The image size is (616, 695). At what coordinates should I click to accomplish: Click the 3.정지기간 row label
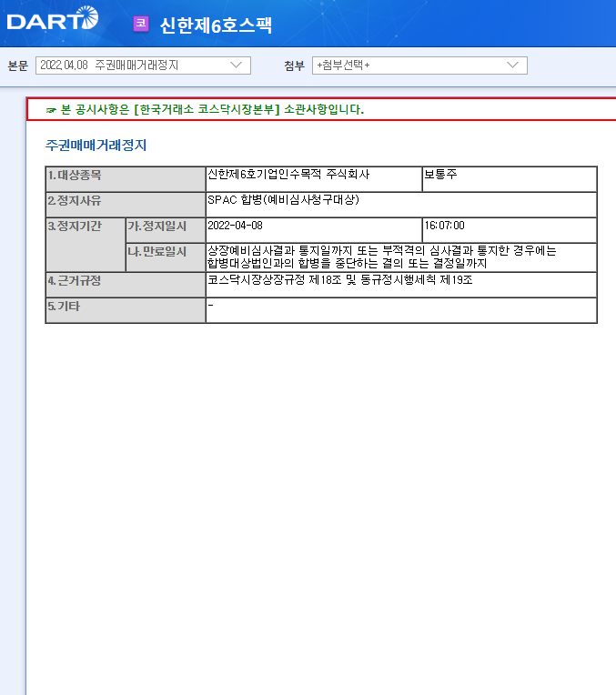pos(86,245)
